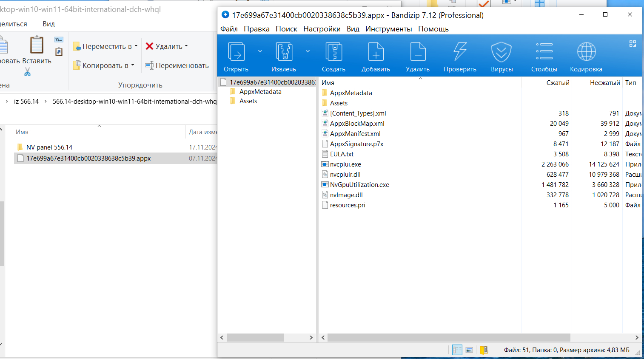
Task: Open the Извлечь dropdown arrow
Action: click(308, 51)
